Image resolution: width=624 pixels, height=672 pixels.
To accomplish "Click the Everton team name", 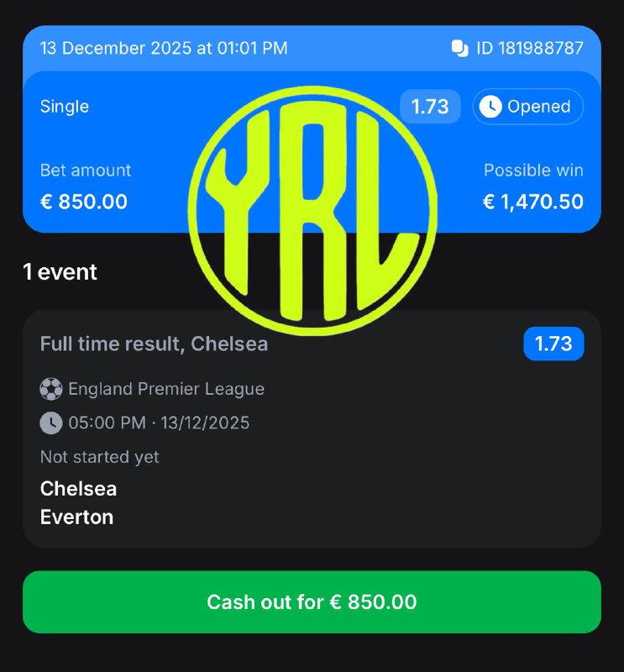I will pyautogui.click(x=76, y=517).
